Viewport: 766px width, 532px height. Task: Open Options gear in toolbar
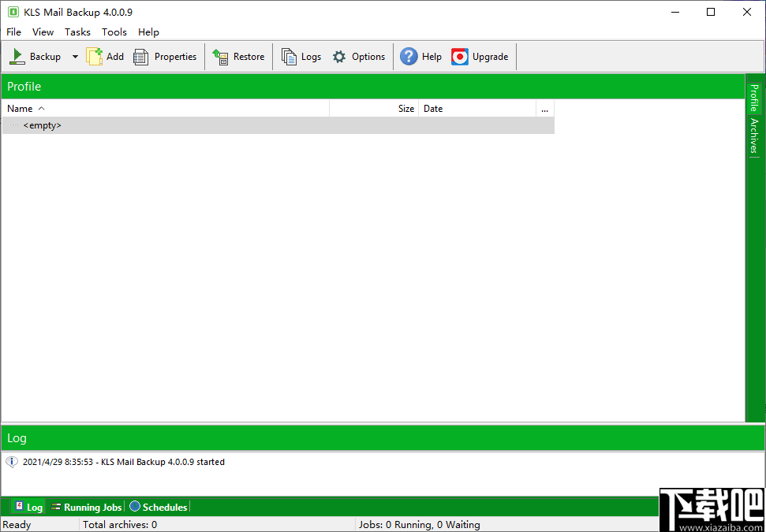coord(339,57)
